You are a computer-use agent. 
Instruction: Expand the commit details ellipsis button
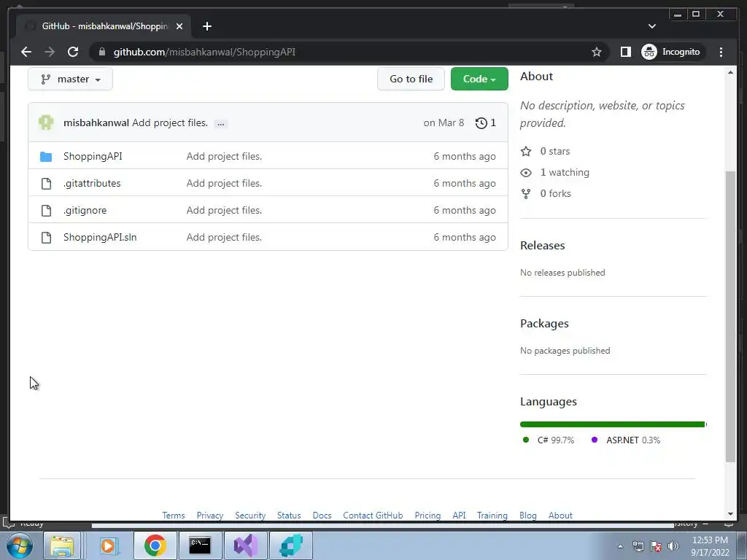pos(220,123)
